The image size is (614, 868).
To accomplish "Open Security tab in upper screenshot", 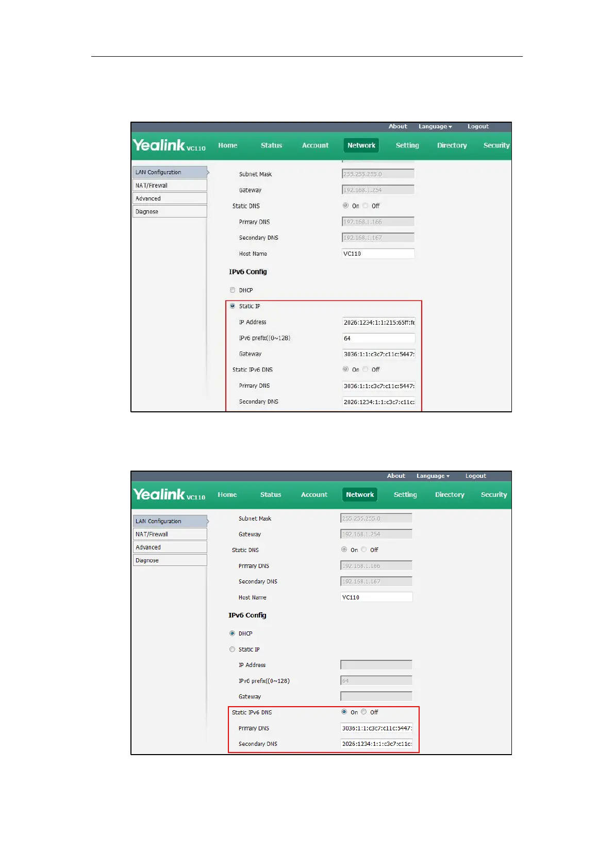I will point(496,145).
